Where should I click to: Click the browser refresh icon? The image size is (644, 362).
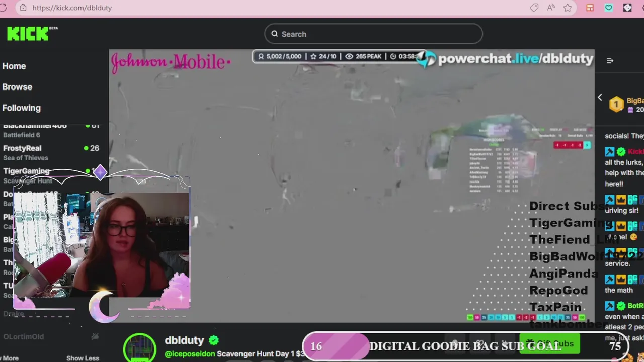(3, 8)
